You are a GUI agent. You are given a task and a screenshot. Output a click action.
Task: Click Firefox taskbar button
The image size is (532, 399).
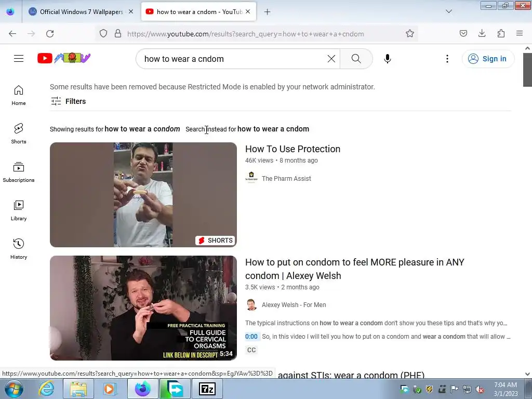click(142, 389)
